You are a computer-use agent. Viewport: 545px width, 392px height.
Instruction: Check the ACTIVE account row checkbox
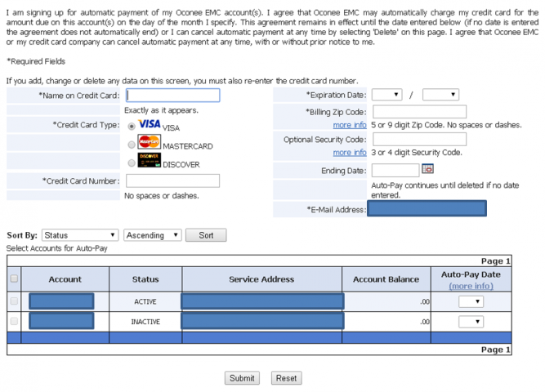pos(14,301)
